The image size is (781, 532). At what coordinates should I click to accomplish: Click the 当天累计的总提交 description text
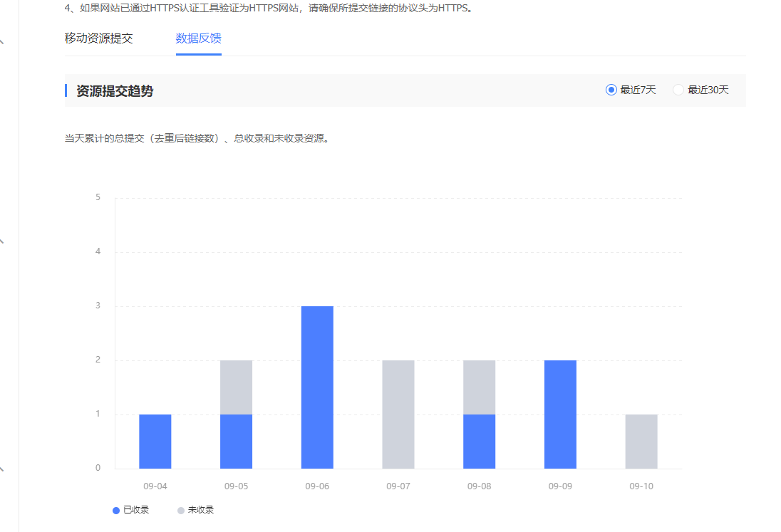pyautogui.click(x=197, y=138)
